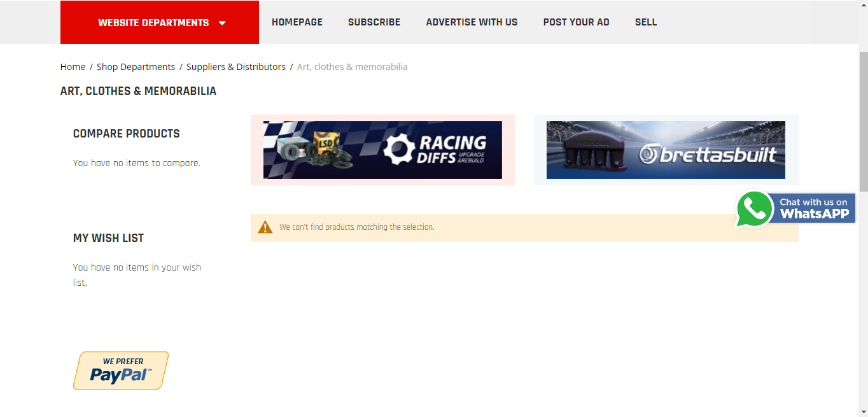
Task: Click the My Wish List heading
Action: click(108, 238)
